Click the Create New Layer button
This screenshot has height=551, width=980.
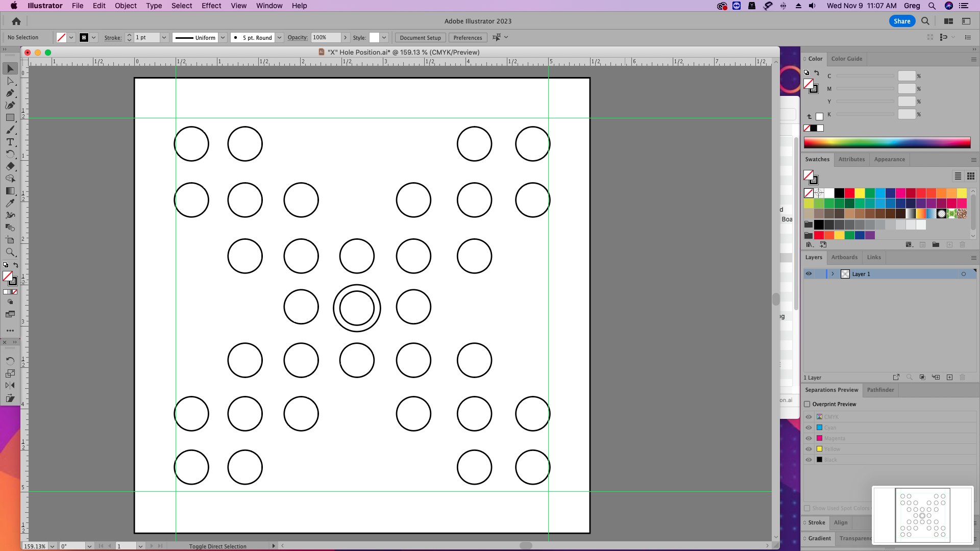click(949, 377)
